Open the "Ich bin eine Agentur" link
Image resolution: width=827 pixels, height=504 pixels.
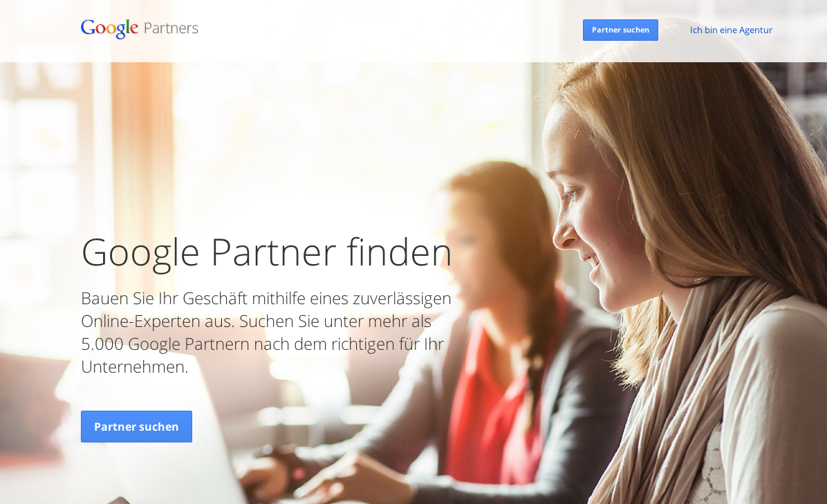click(731, 30)
